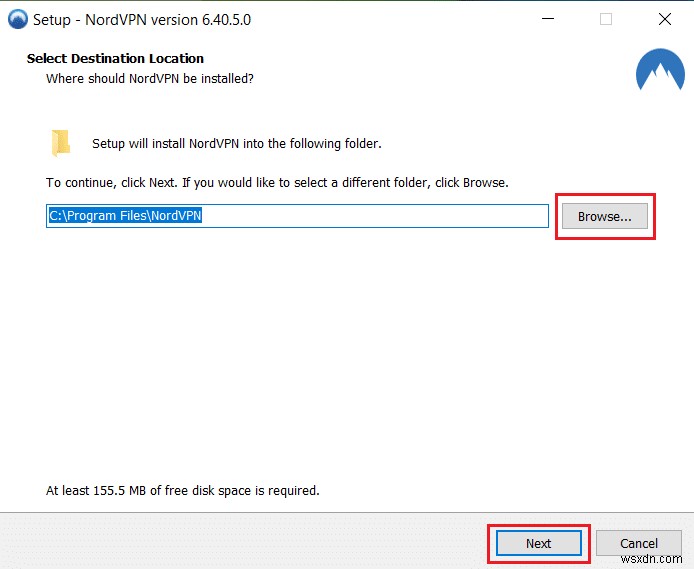
Task: Click the yellow folder icon
Action: coord(61,143)
